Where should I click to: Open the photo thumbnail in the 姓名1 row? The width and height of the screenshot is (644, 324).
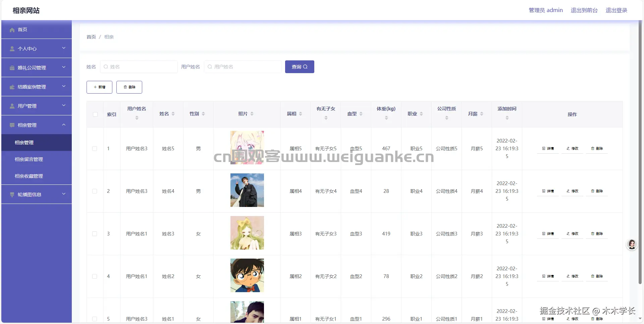pyautogui.click(x=247, y=312)
